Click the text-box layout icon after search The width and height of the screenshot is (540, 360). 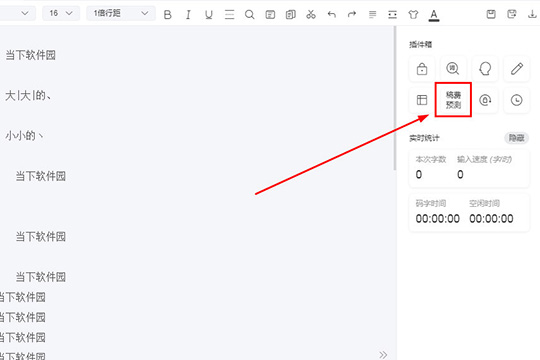click(x=270, y=14)
